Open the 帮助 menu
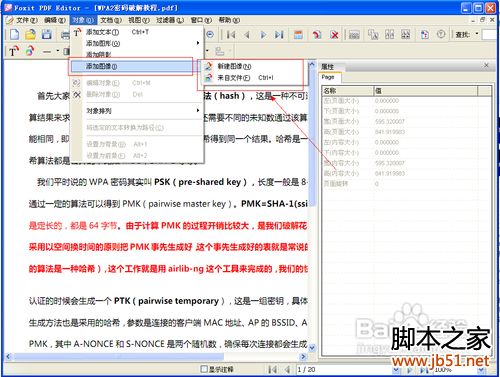Screen dimensions: 500x377 click(229, 20)
